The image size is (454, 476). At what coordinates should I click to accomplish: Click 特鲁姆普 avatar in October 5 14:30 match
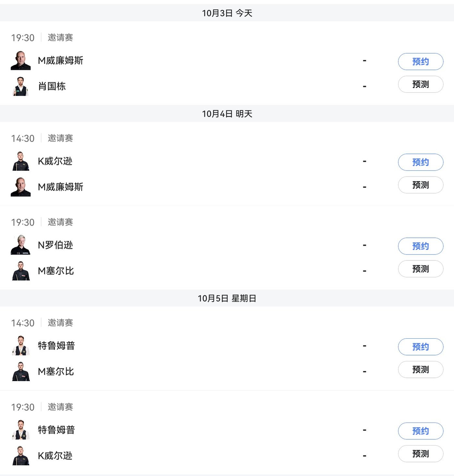point(21,346)
